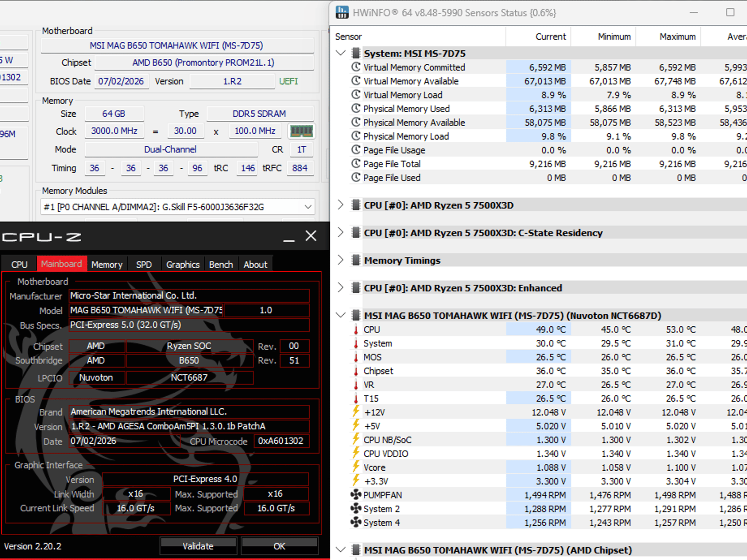
Task: Click the Dual-Channel mode field
Action: click(x=171, y=149)
